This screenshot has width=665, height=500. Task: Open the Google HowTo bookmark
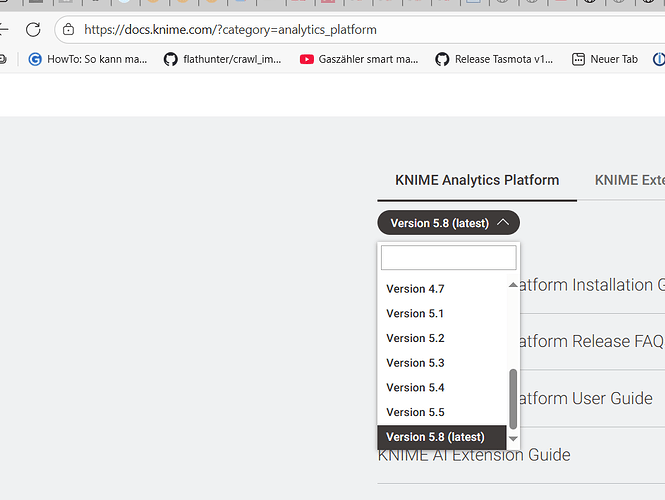coord(88,59)
